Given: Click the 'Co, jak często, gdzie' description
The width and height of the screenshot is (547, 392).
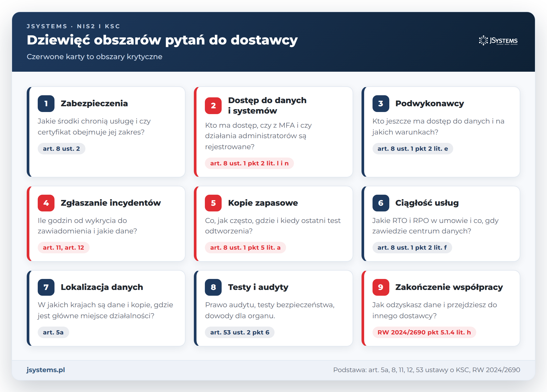Looking at the screenshot, I should tap(273, 226).
